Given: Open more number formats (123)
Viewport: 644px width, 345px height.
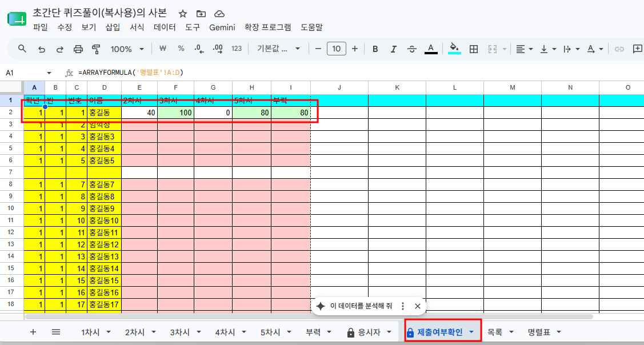Looking at the screenshot, I should click(237, 49).
